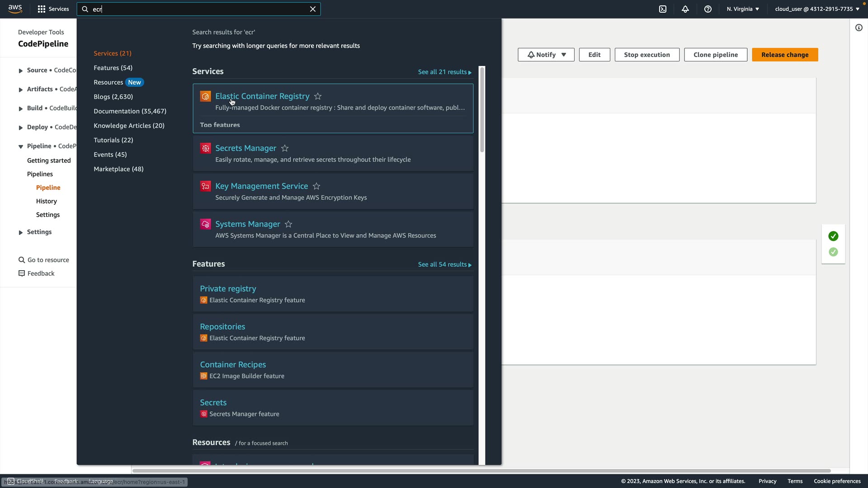Click the green succeeded checkmark icon
868x488 pixels.
coord(833,236)
